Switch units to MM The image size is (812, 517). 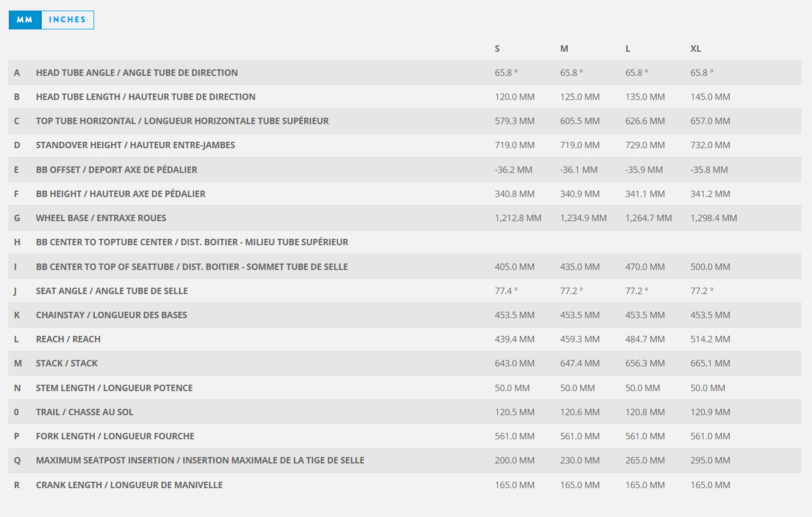click(25, 20)
